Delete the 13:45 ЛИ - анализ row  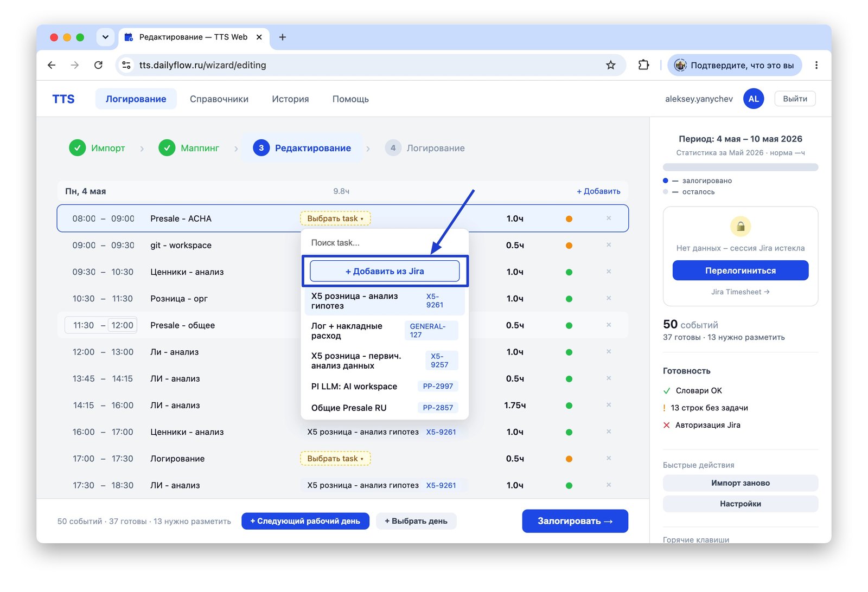(x=609, y=378)
